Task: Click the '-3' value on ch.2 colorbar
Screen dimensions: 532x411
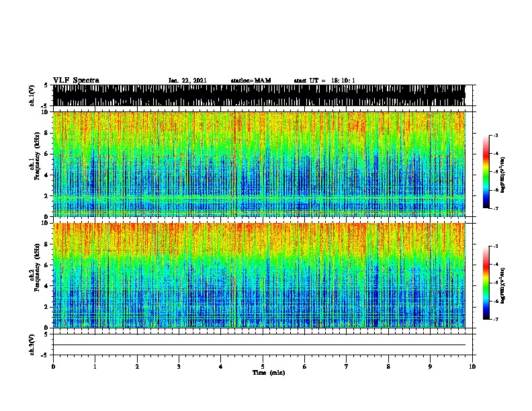Action: 496,246
